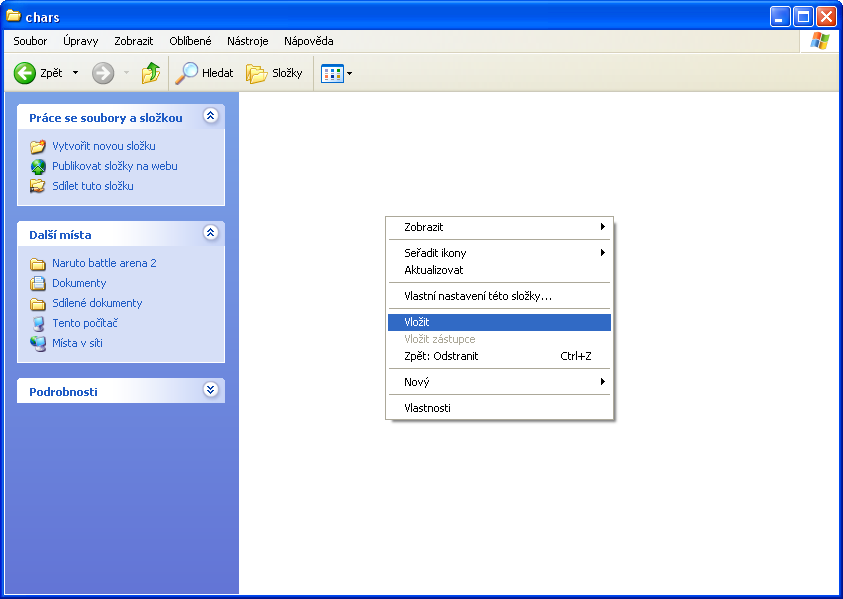Click the chars folder icon in title bar
The width and height of the screenshot is (843, 599).
coord(13,16)
